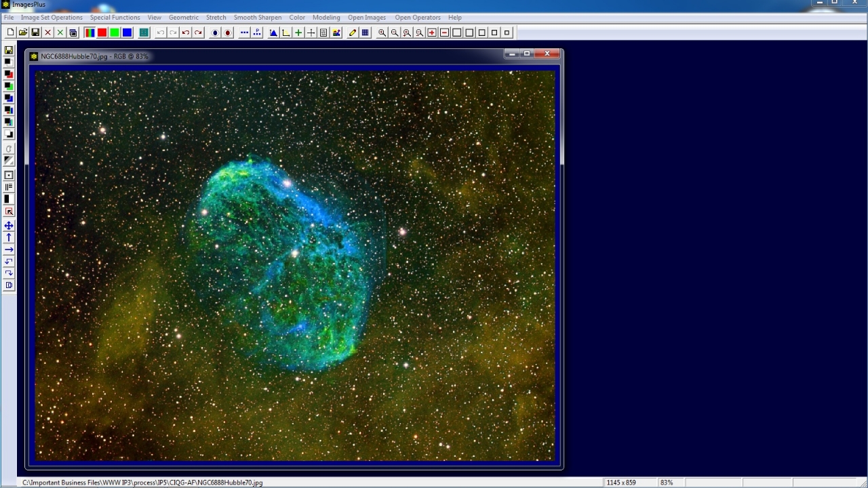Display only the red channel
Image resolution: width=868 pixels, height=488 pixels.
(102, 33)
